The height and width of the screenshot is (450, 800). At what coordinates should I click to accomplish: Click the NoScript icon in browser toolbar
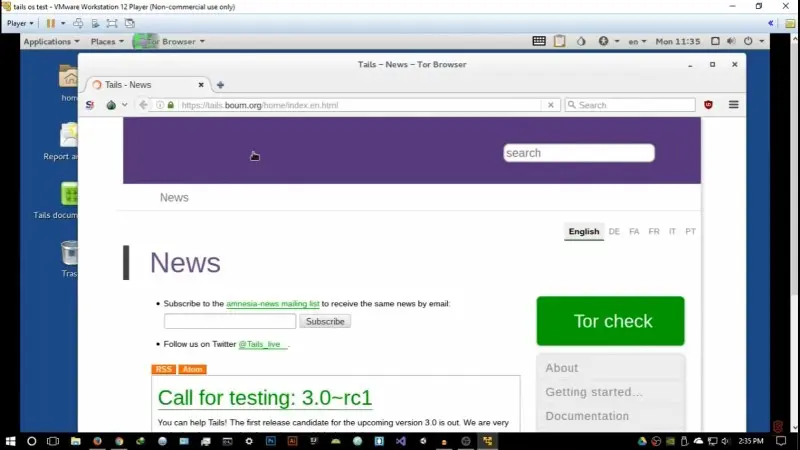coord(90,105)
